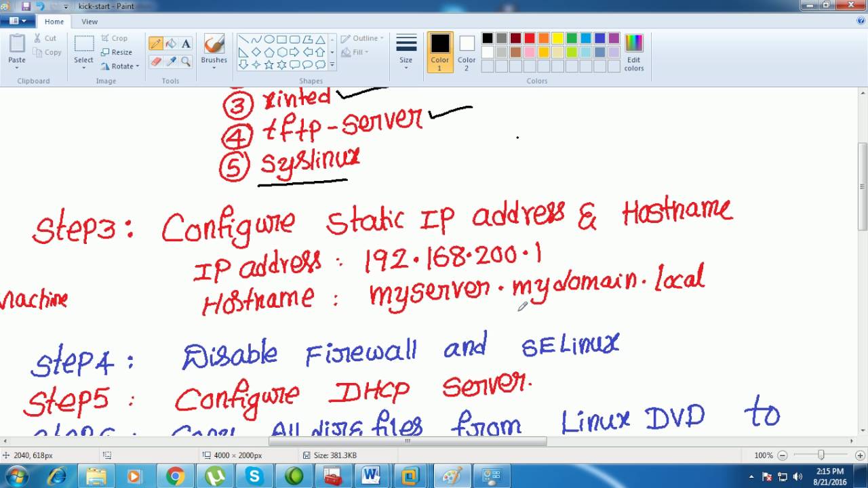Select the Fill with color bucket tool
Screen dimensions: 868x488
pos(171,43)
